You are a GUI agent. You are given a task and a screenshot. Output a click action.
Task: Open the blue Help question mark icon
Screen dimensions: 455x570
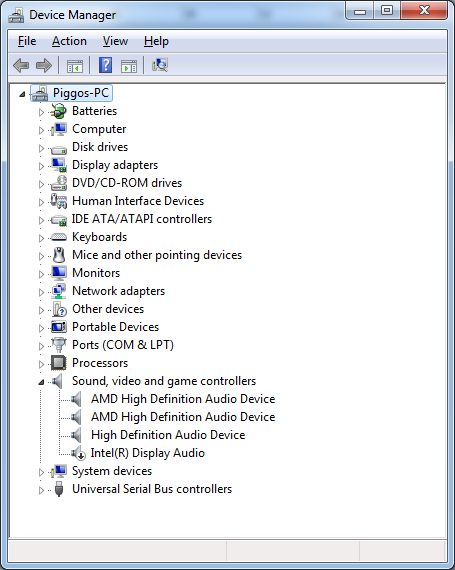(105, 65)
